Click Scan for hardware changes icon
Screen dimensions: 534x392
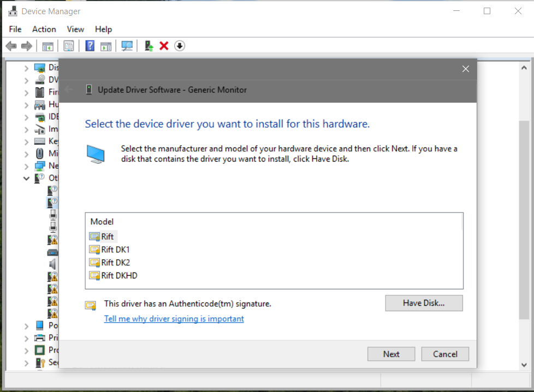click(x=127, y=46)
